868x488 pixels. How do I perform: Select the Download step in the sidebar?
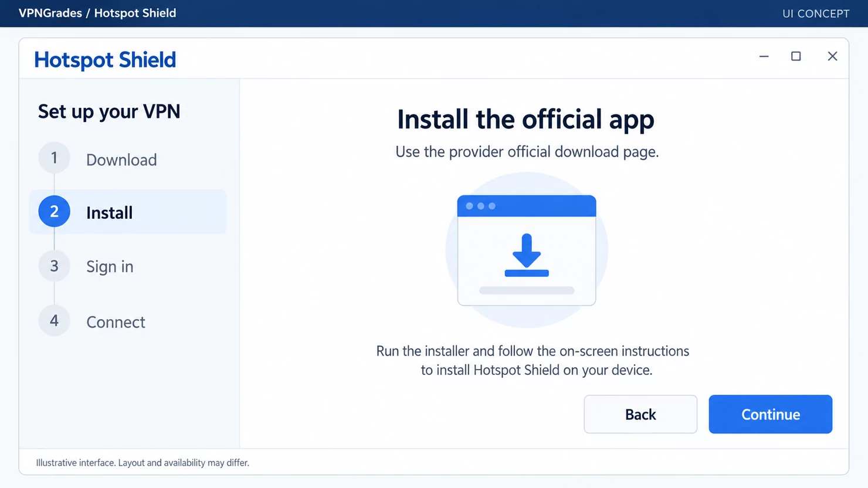(x=121, y=160)
